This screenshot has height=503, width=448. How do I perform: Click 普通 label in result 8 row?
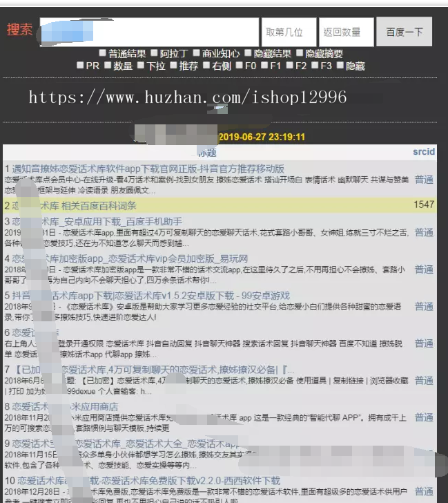point(424,417)
